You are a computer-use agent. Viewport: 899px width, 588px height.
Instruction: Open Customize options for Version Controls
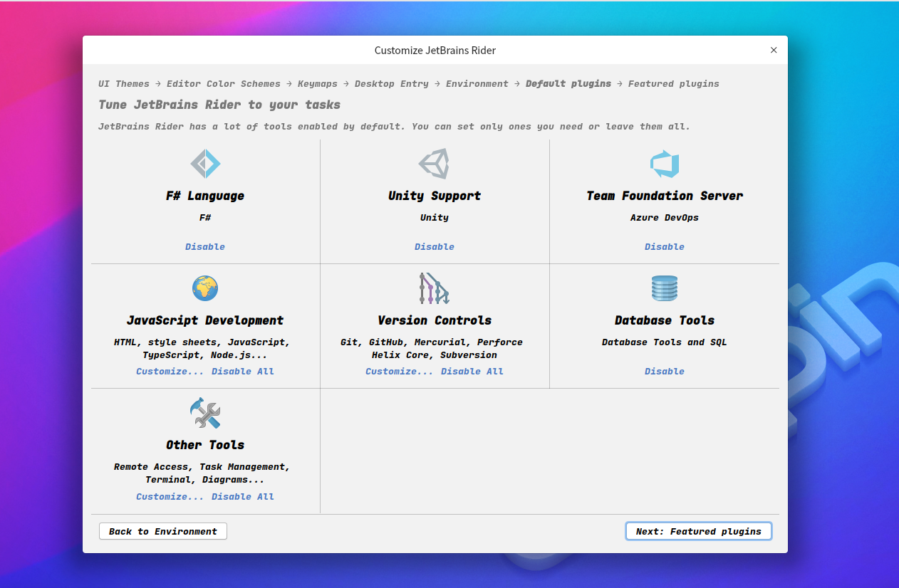399,371
